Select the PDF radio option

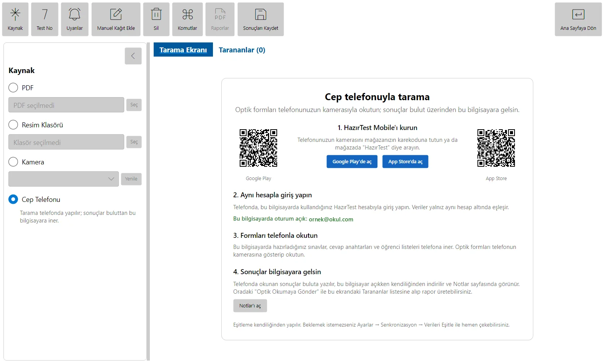pos(13,88)
